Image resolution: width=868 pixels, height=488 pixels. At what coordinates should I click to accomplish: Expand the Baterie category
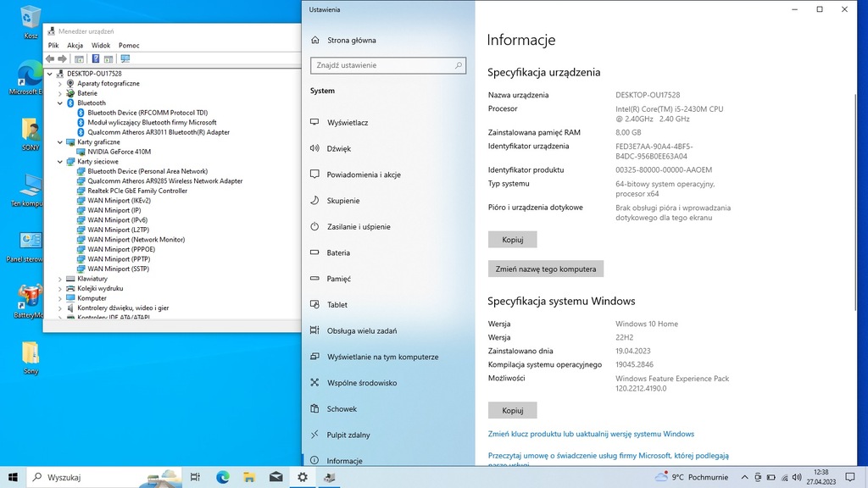point(60,93)
